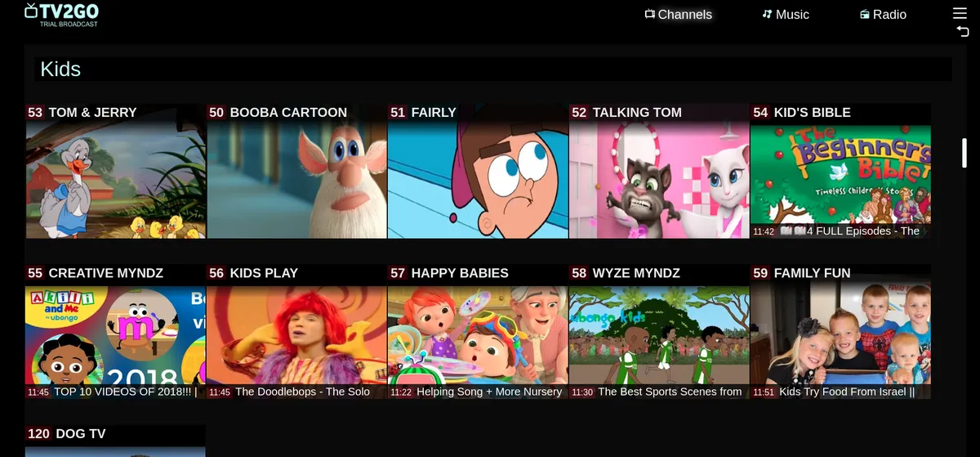
Task: Open the hamburger menu icon
Action: click(960, 13)
